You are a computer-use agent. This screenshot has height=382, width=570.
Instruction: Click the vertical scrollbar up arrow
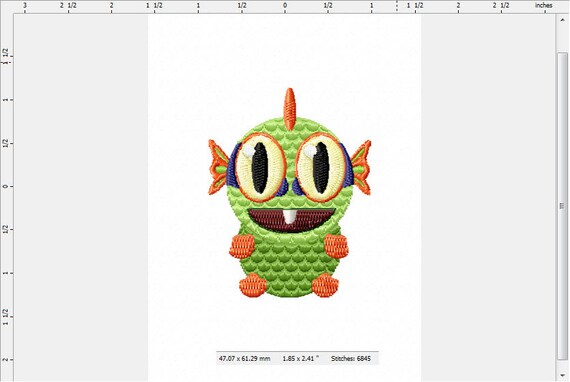point(562,20)
